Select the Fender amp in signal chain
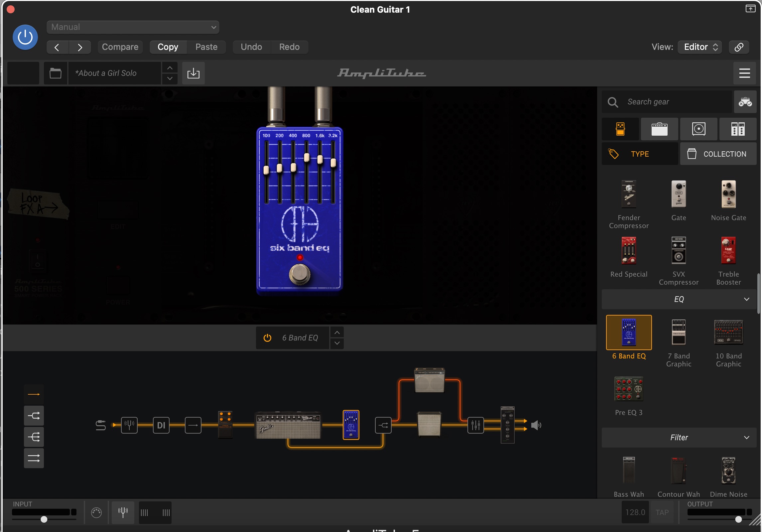Image resolution: width=762 pixels, height=532 pixels. coord(288,425)
